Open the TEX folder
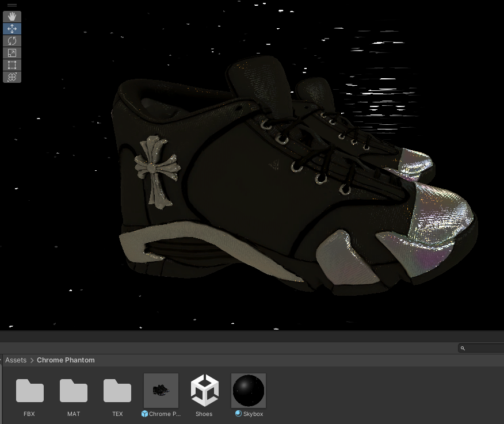 click(x=117, y=391)
